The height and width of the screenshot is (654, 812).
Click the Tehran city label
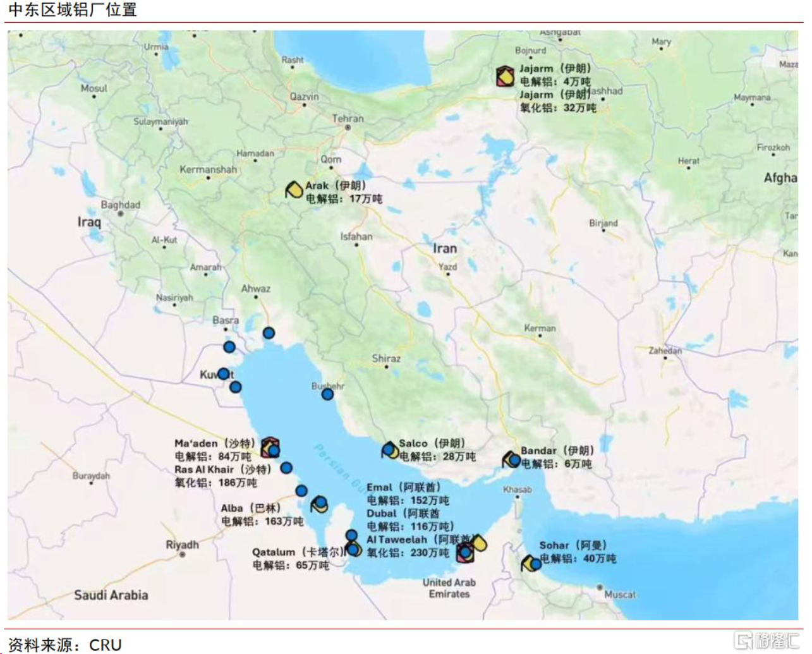348,118
